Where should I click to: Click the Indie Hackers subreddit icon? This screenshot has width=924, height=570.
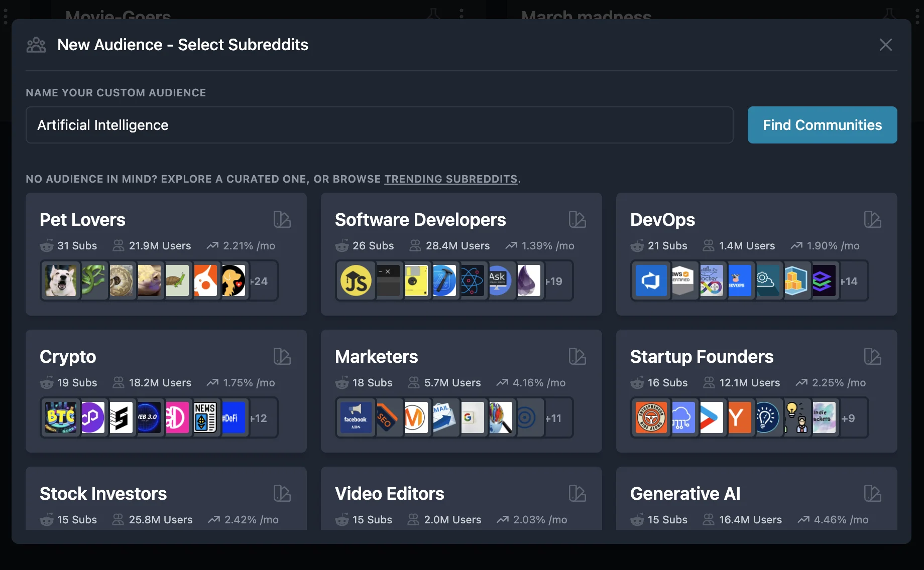click(x=824, y=417)
